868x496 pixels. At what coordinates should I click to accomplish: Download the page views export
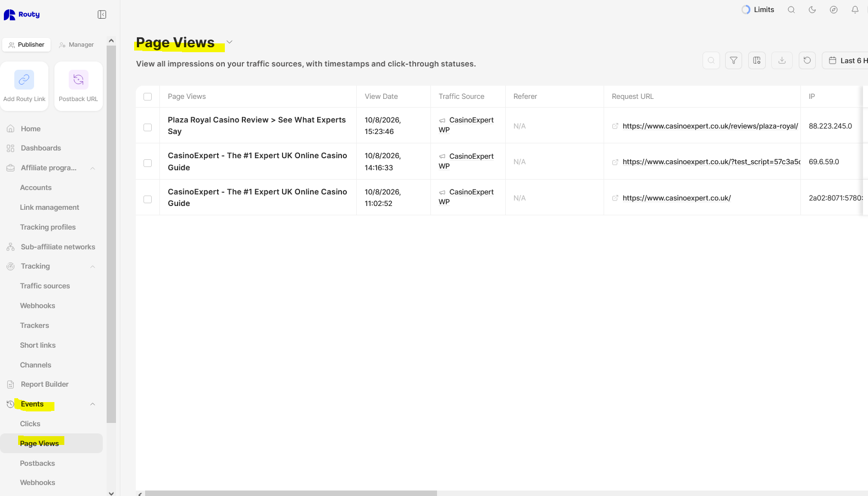782,60
